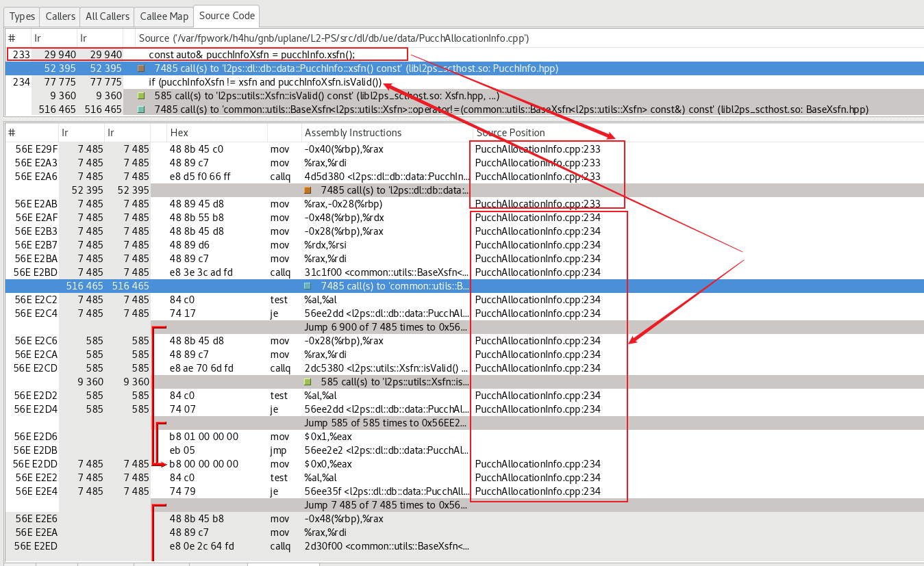Click the Assembly Instructions column header
The image size is (924, 566).
(353, 133)
